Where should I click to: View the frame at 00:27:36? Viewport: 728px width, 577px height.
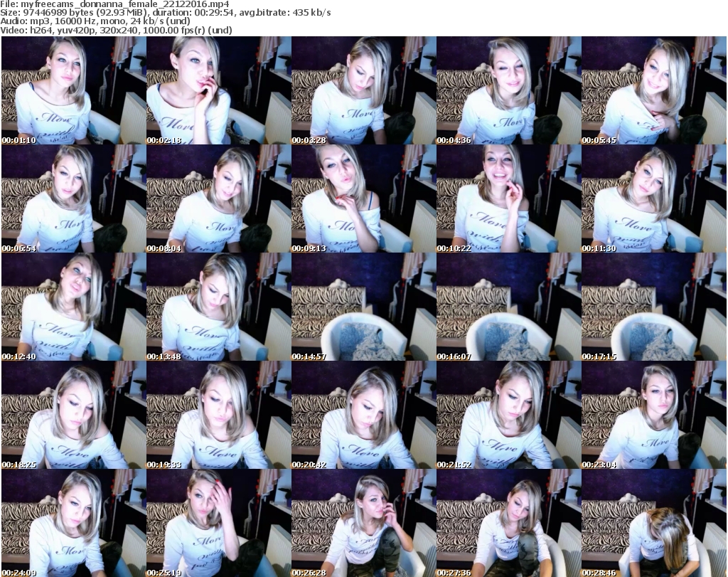point(508,523)
